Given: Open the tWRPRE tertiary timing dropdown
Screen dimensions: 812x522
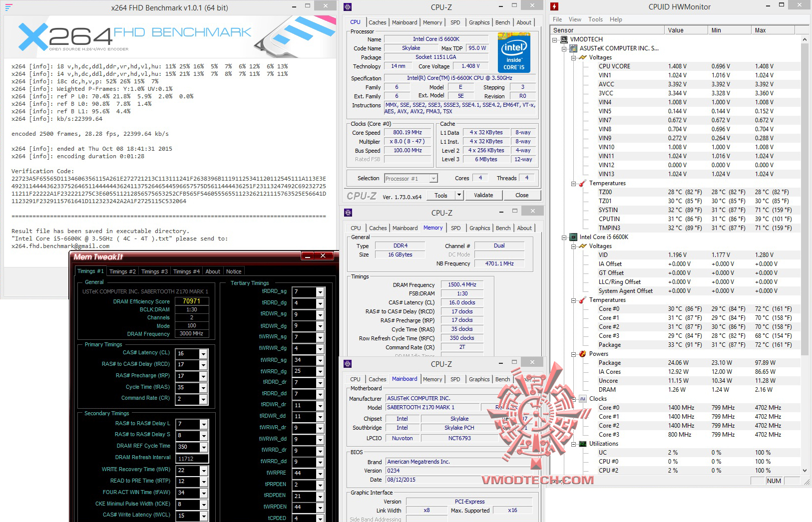Looking at the screenshot, I should (320, 473).
